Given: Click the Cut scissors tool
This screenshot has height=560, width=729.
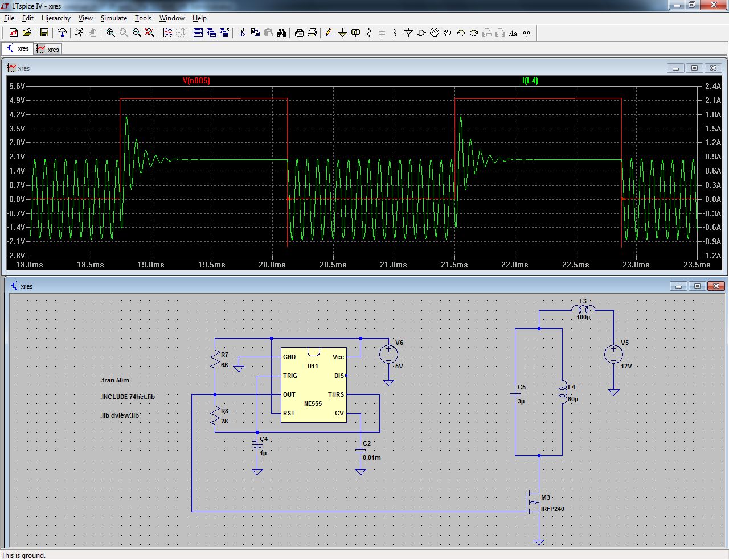Looking at the screenshot, I should [x=242, y=33].
